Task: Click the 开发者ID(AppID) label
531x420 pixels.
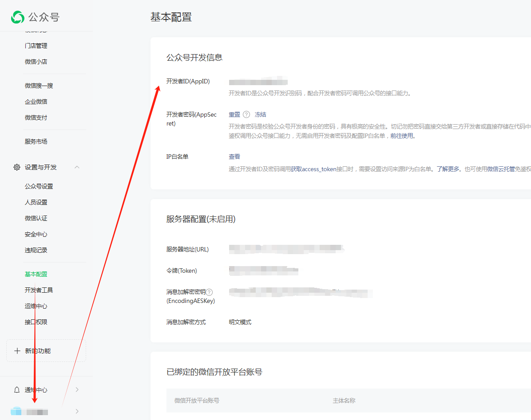Action: [x=188, y=81]
